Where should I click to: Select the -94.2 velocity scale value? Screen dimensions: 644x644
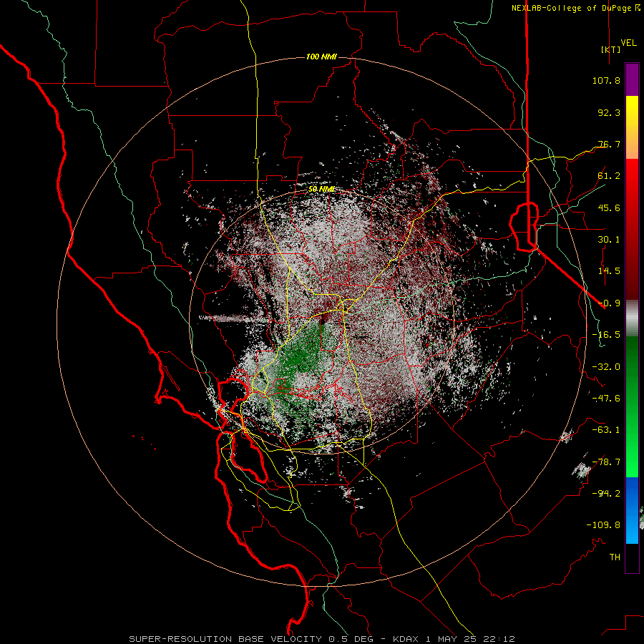point(606,493)
